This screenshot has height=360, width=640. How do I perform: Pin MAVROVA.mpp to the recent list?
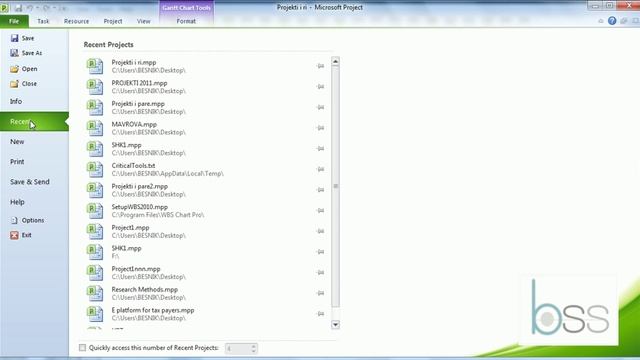320,128
